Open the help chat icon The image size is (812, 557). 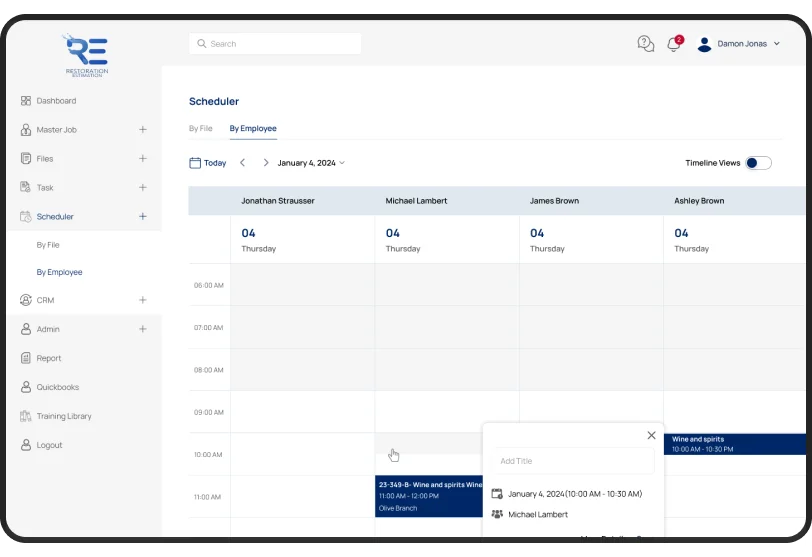(646, 44)
